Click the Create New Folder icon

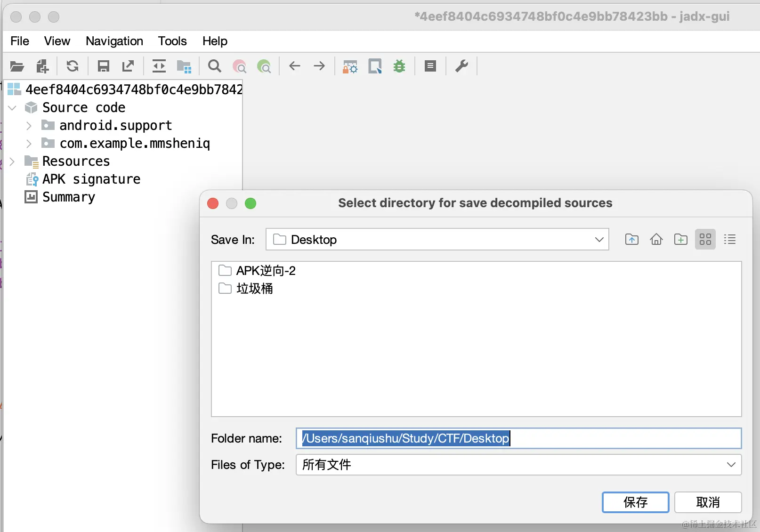click(681, 239)
